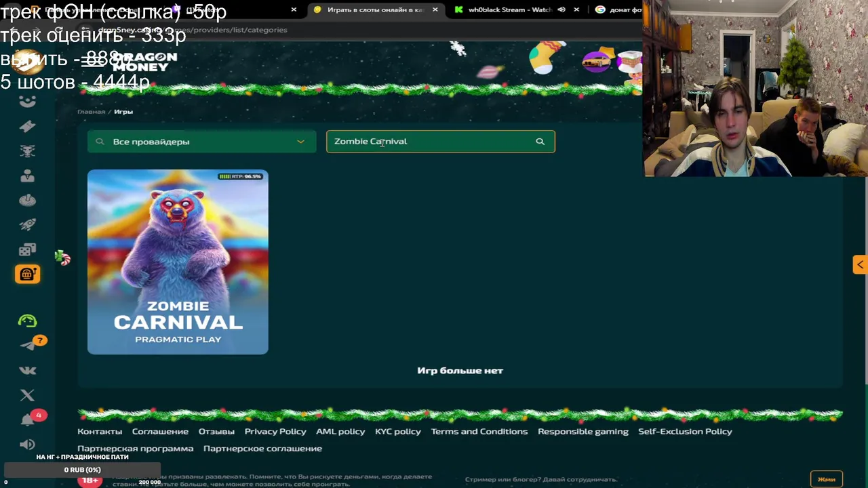Viewport: 868px width, 488px height.
Task: Open the 'AML policy' footer link
Action: click(x=340, y=431)
